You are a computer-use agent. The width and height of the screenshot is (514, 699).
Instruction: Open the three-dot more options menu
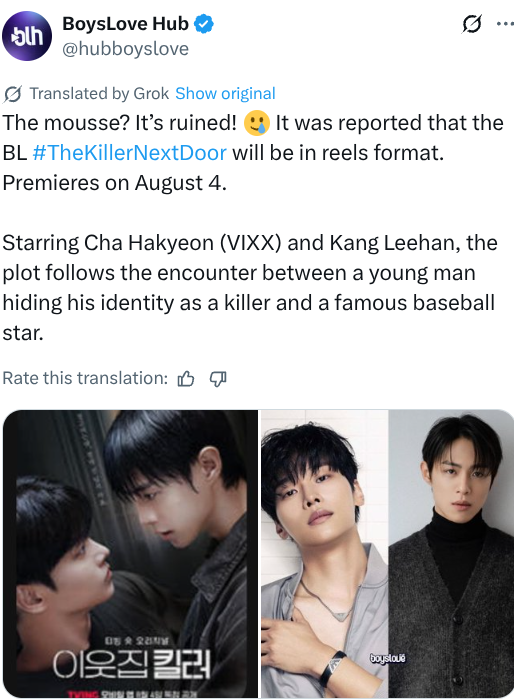click(x=505, y=24)
